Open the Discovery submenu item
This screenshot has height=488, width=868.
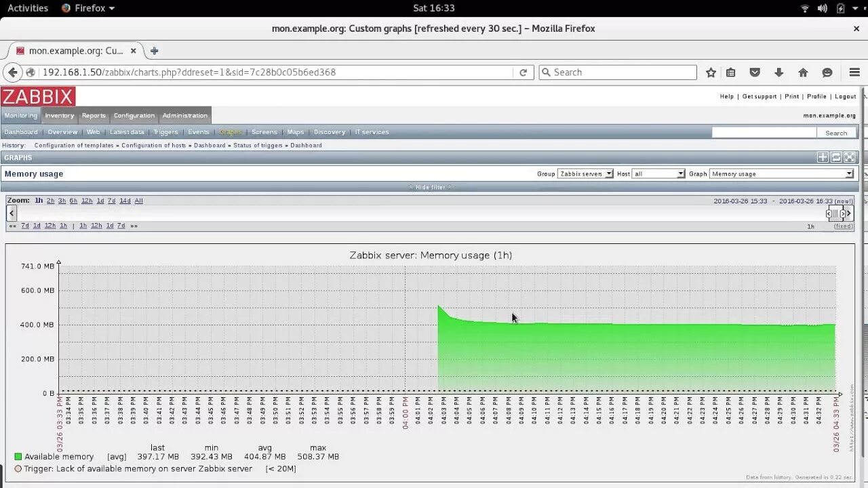(x=330, y=132)
